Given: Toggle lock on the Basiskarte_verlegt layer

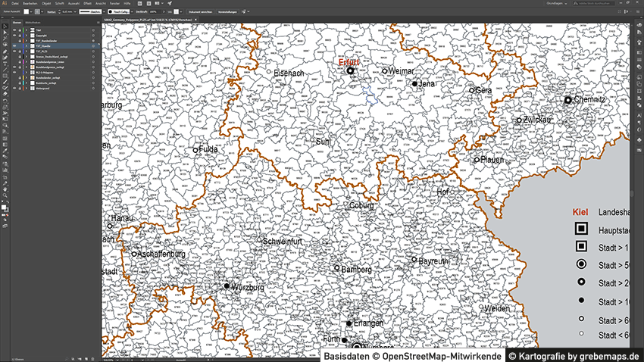Looking at the screenshot, I should (x=20, y=83).
